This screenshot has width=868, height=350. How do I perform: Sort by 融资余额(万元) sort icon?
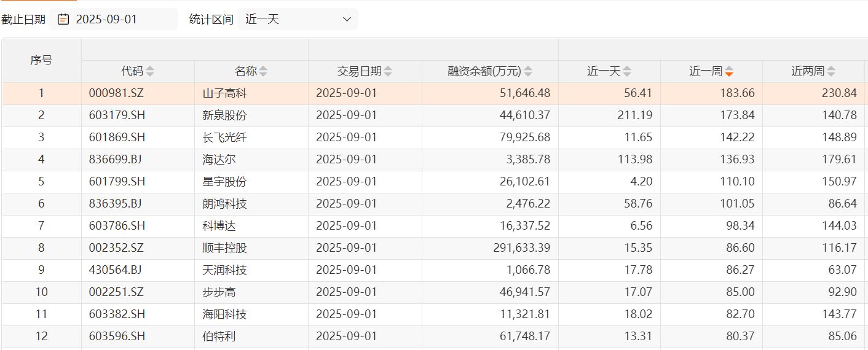click(x=528, y=72)
